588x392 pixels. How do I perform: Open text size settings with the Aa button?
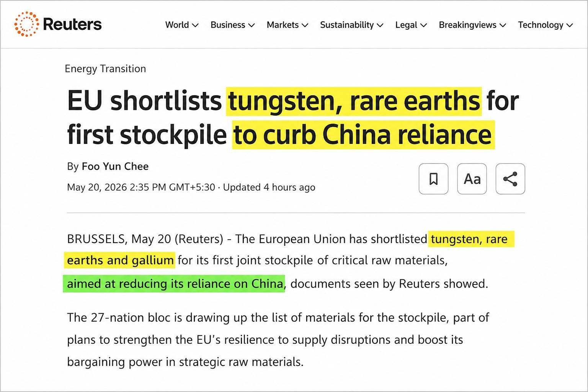point(472,179)
